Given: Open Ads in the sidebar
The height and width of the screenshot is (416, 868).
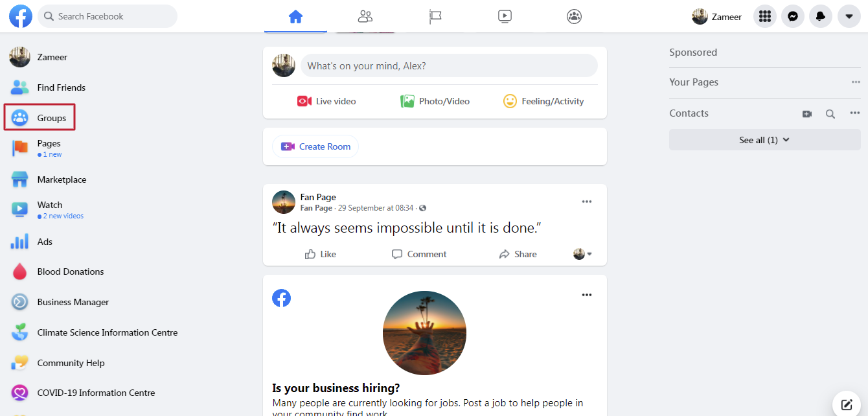Looking at the screenshot, I should tap(32, 242).
